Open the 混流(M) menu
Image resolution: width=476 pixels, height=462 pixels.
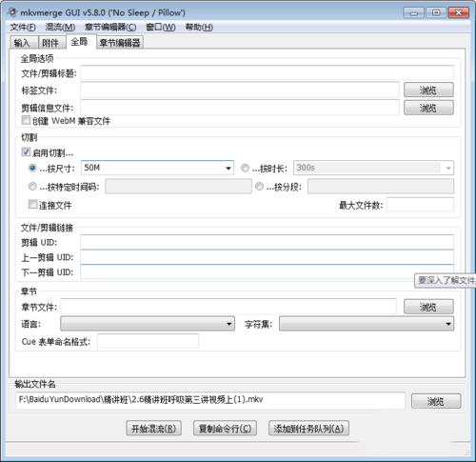[x=60, y=28]
